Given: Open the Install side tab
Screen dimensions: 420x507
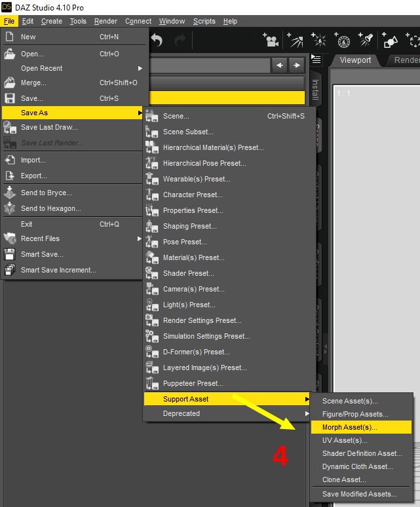Looking at the screenshot, I should pyautogui.click(x=315, y=90).
